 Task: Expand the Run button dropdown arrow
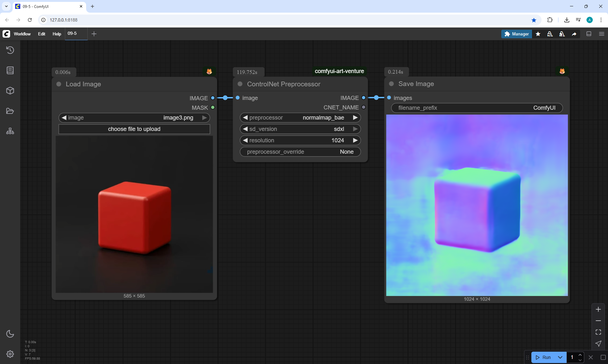click(x=560, y=357)
